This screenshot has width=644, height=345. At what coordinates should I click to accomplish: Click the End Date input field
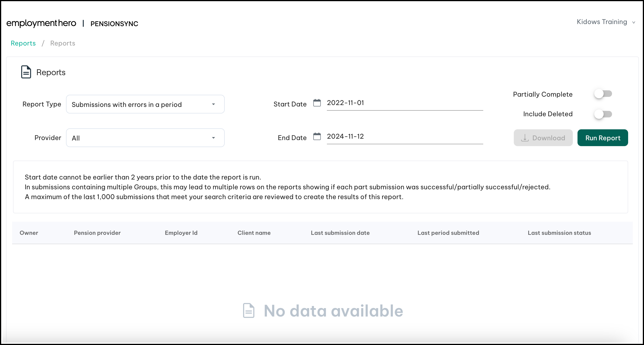(x=405, y=136)
